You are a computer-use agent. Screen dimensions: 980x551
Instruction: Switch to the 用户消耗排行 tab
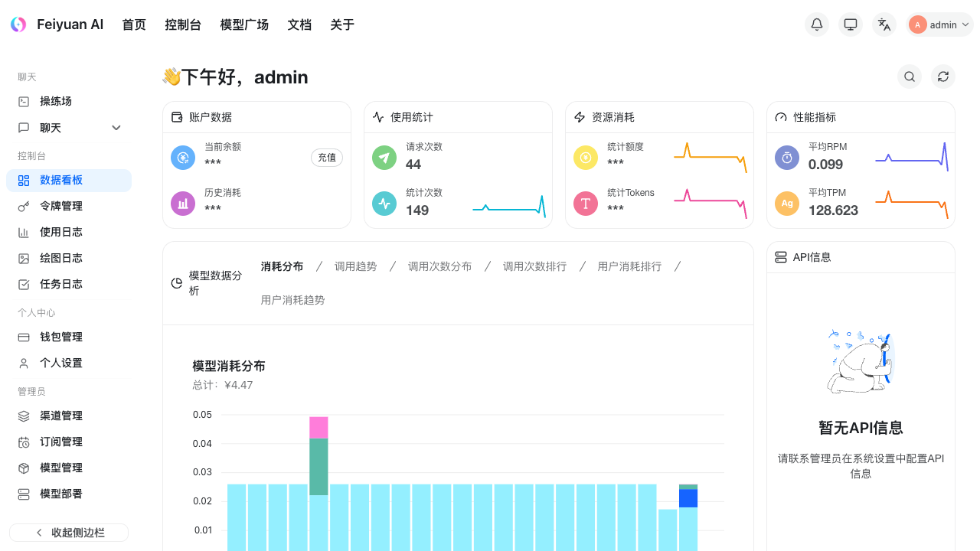pyautogui.click(x=629, y=266)
